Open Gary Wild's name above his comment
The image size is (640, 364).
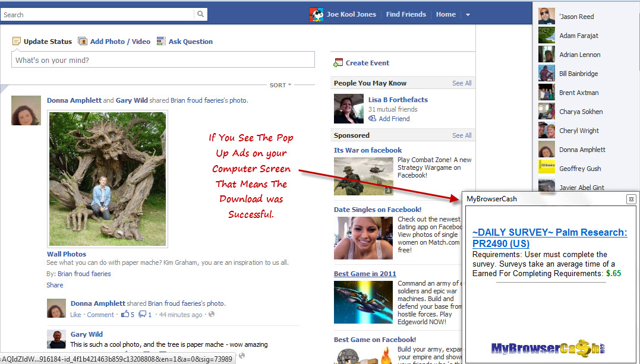pyautogui.click(x=87, y=334)
